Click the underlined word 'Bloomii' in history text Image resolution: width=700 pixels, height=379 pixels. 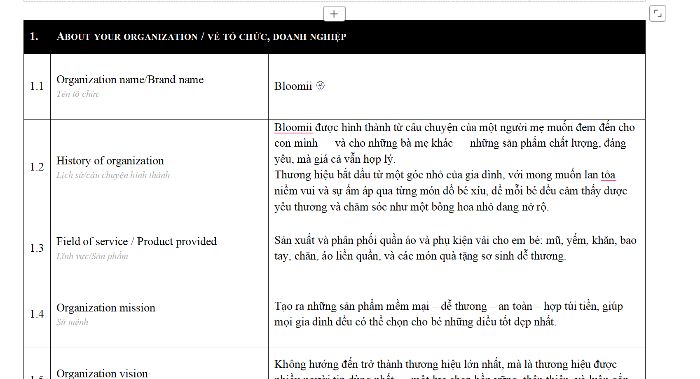293,128
